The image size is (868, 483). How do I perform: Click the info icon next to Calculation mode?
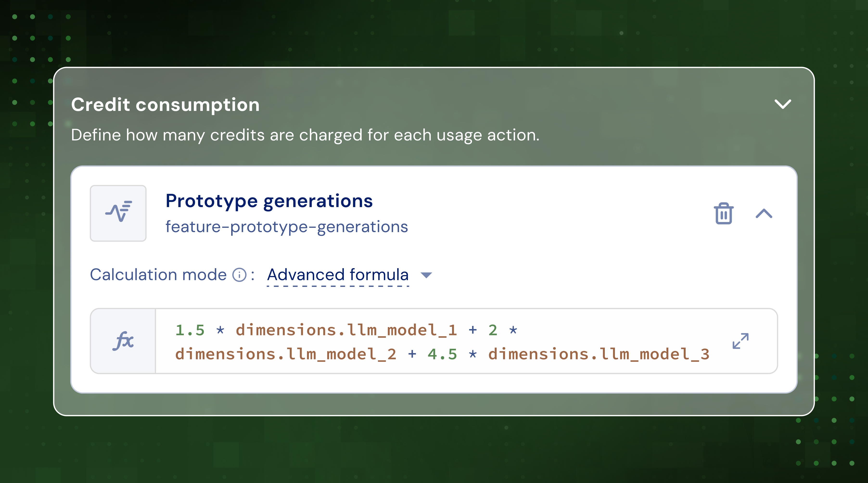tap(239, 275)
